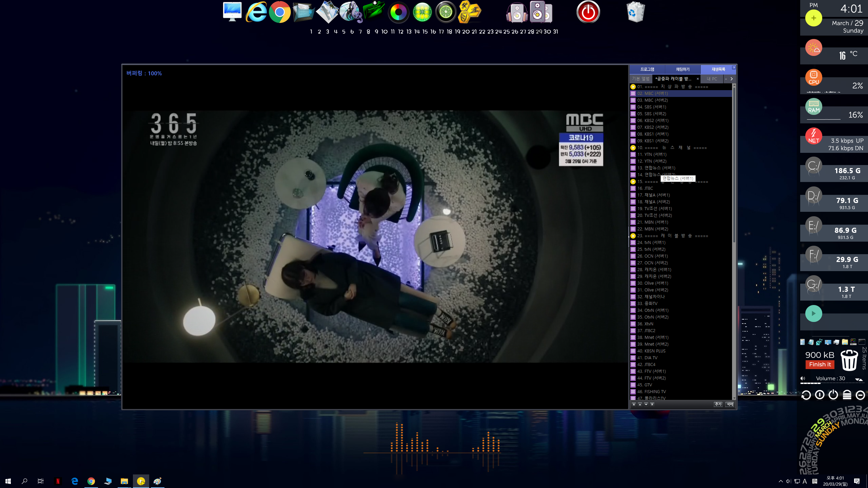The width and height of the screenshot is (868, 488).
Task: Open Netflix from the taskbar
Action: (x=58, y=481)
